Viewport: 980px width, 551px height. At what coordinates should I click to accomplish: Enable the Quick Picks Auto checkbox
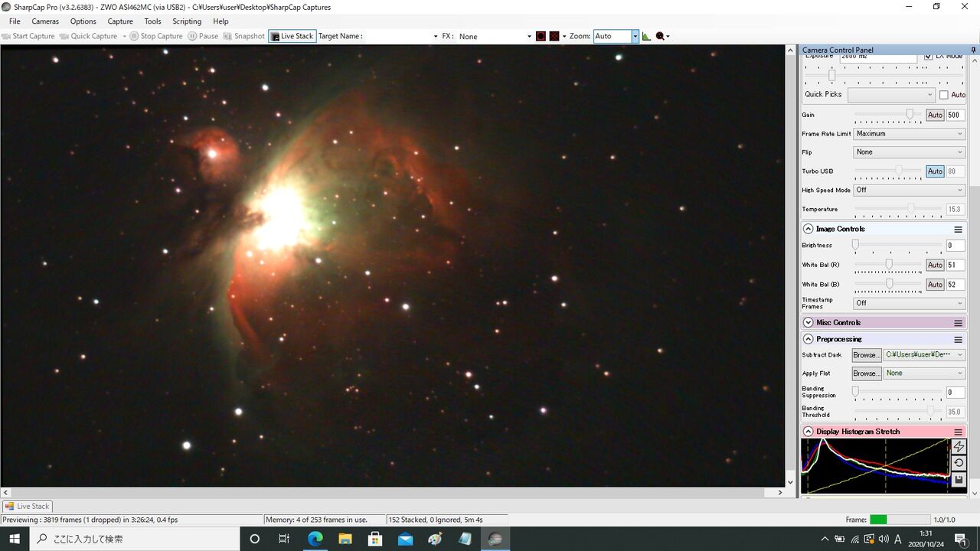click(x=943, y=95)
